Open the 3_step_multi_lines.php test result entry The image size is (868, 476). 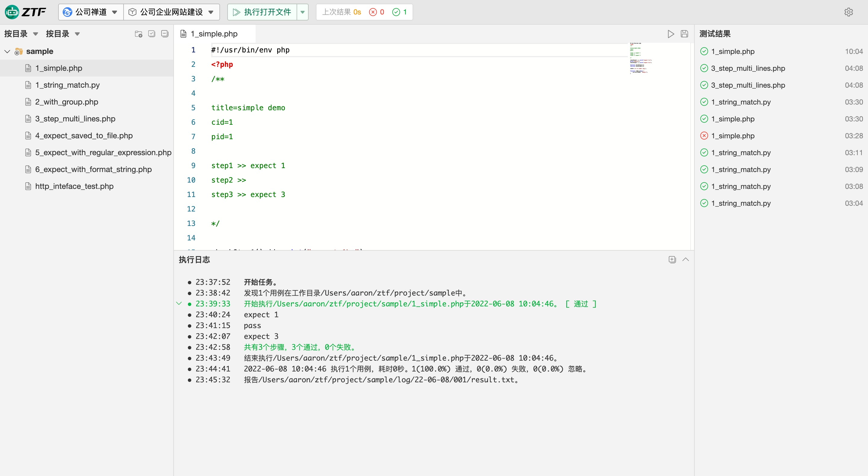pyautogui.click(x=748, y=68)
